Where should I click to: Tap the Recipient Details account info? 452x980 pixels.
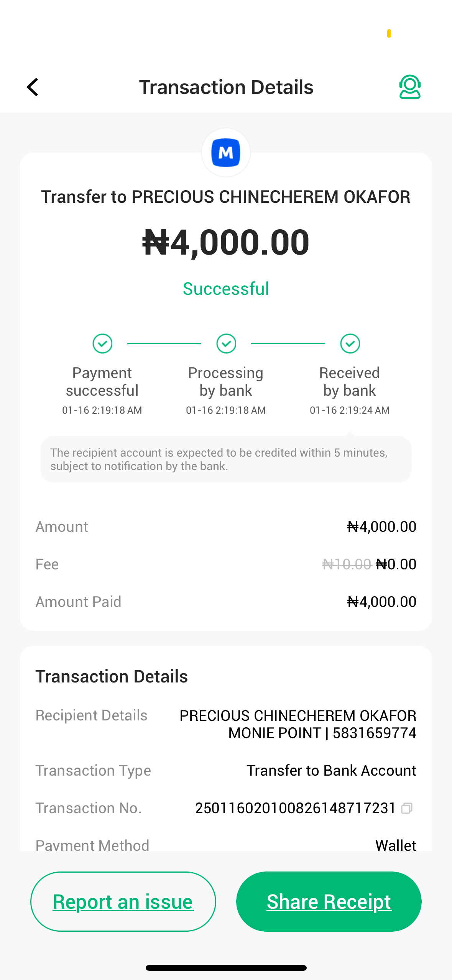click(x=297, y=724)
